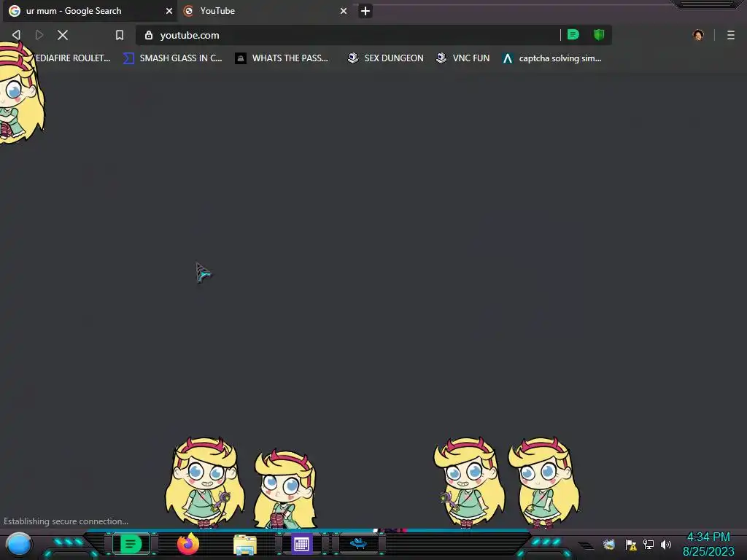
Task: Open the MEDIAFIRE ROULET bookmark
Action: 72,58
